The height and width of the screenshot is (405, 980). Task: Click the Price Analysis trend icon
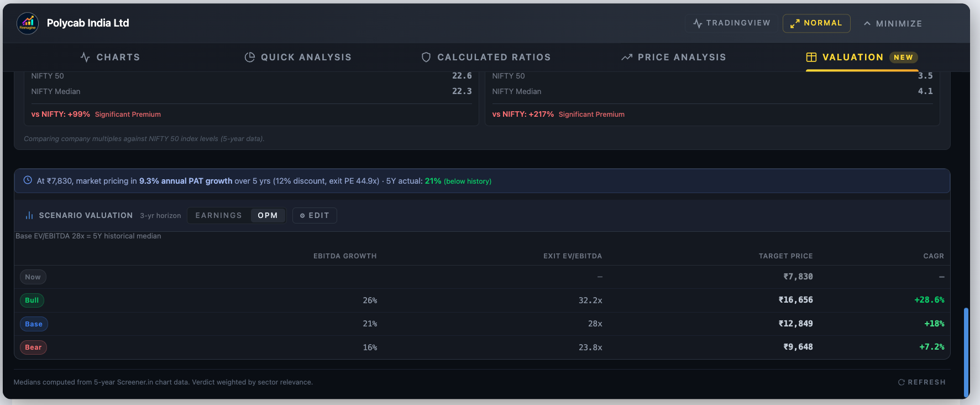627,57
